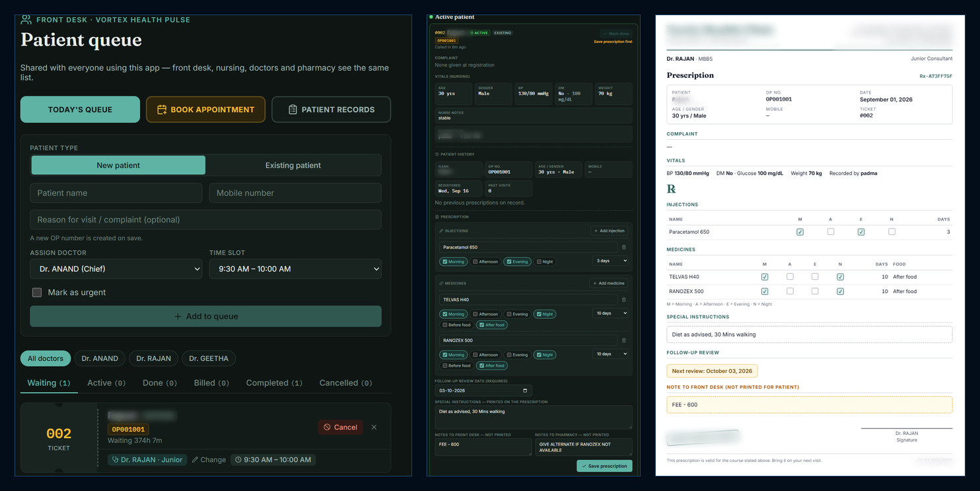The width and height of the screenshot is (980, 491).
Task: Select the Existing patient type tab
Action: click(x=293, y=165)
